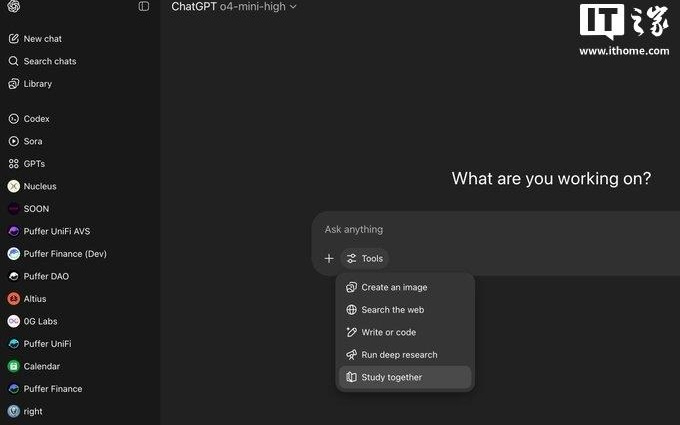The height and width of the screenshot is (425, 680).
Task: Select Puffer UniFi AVS avatar
Action: 13,231
